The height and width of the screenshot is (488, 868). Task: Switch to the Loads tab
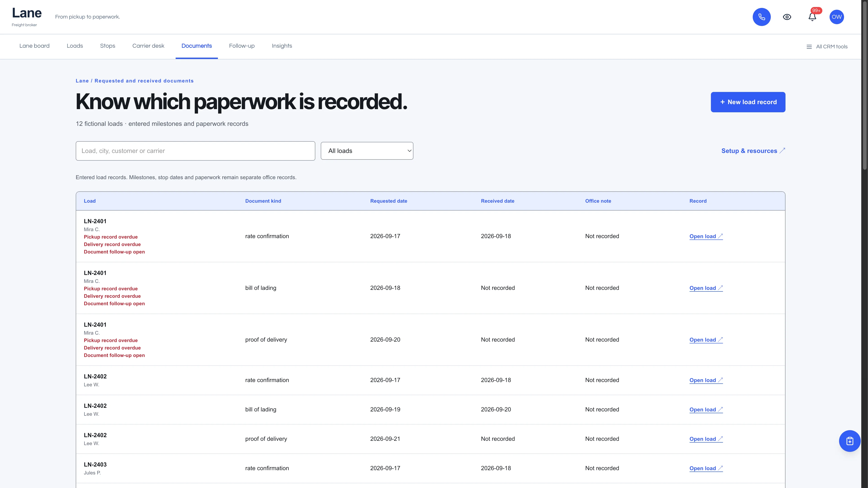(x=75, y=46)
